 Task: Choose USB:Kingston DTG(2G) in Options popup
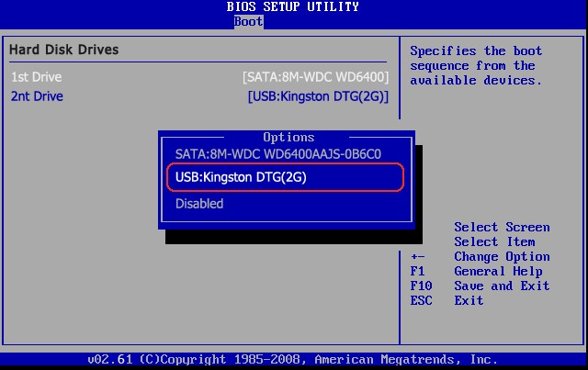coord(285,177)
